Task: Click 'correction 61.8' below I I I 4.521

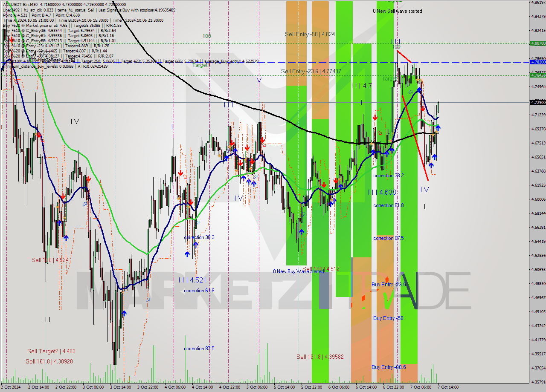Action: (x=199, y=291)
